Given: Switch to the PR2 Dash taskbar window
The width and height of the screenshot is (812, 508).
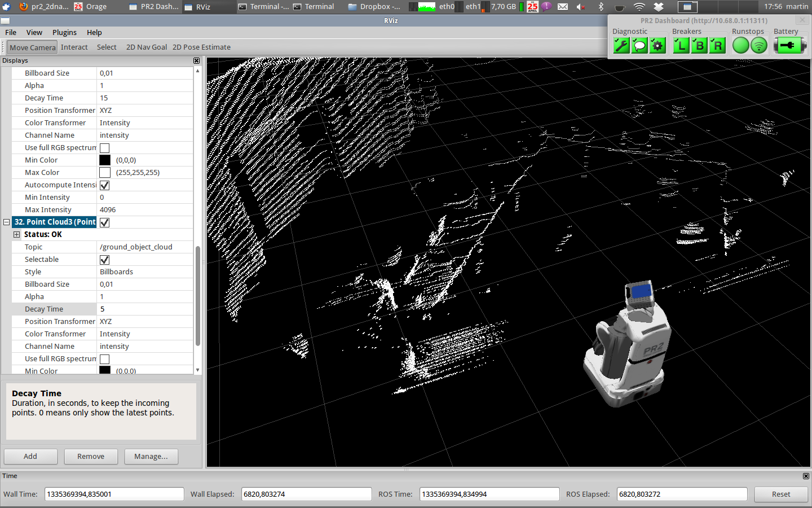Looking at the screenshot, I should (153, 7).
